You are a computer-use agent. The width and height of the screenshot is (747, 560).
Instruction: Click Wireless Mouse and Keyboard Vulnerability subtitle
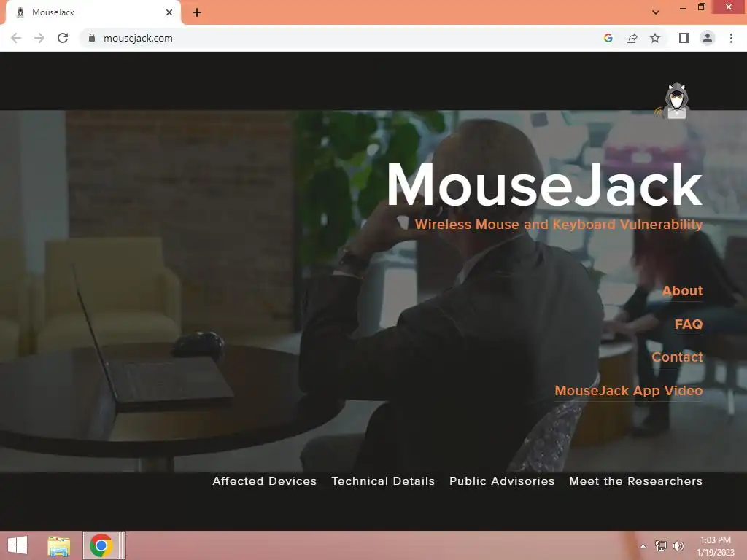point(559,225)
